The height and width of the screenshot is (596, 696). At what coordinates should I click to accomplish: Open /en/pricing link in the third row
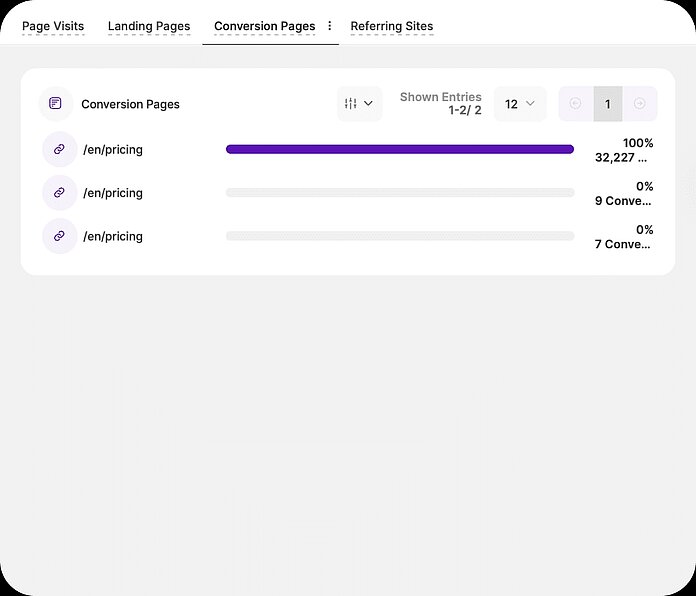click(x=113, y=237)
